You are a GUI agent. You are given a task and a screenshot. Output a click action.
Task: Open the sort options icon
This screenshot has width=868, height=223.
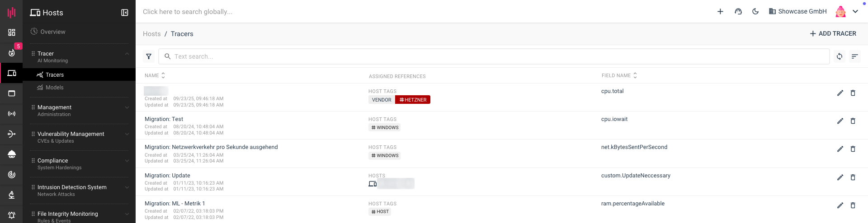click(x=854, y=56)
